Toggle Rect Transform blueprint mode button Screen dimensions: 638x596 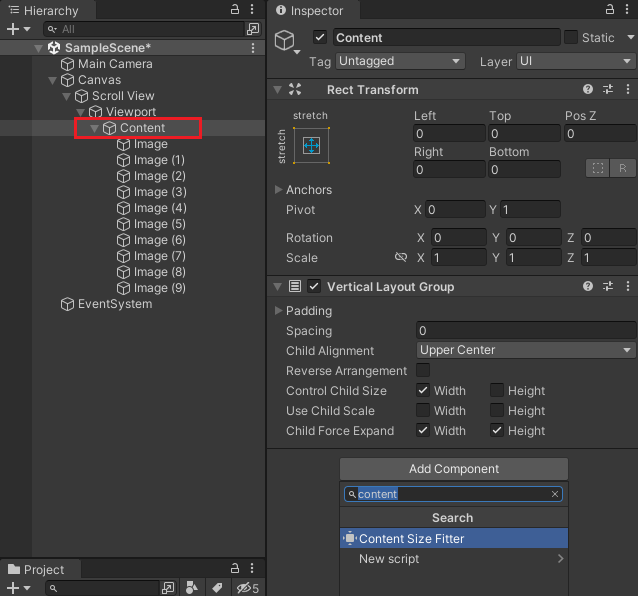[x=598, y=168]
